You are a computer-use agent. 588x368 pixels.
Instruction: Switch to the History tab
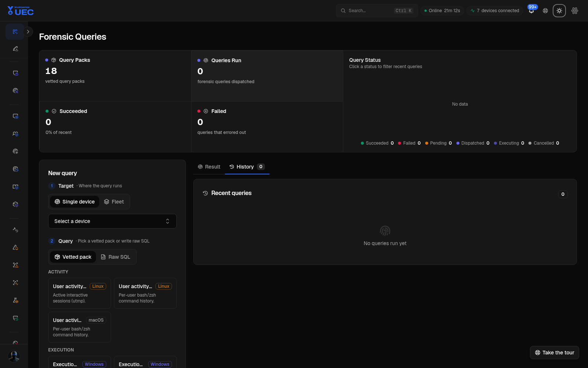coord(247,167)
